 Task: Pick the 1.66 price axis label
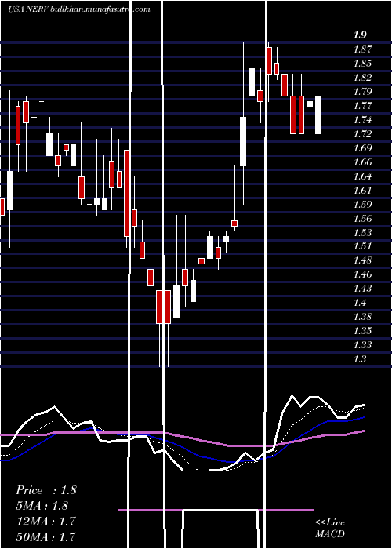362,162
